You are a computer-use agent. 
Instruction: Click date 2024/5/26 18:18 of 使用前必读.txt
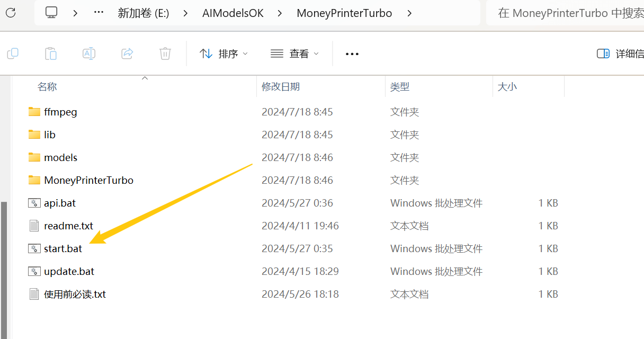(x=300, y=295)
